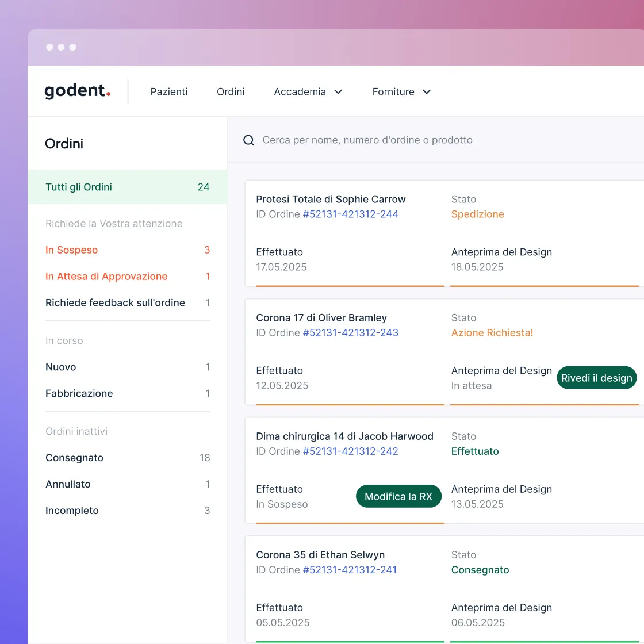The width and height of the screenshot is (644, 644).
Task: Click In Sospeso text in Harwood order
Action: (x=282, y=504)
